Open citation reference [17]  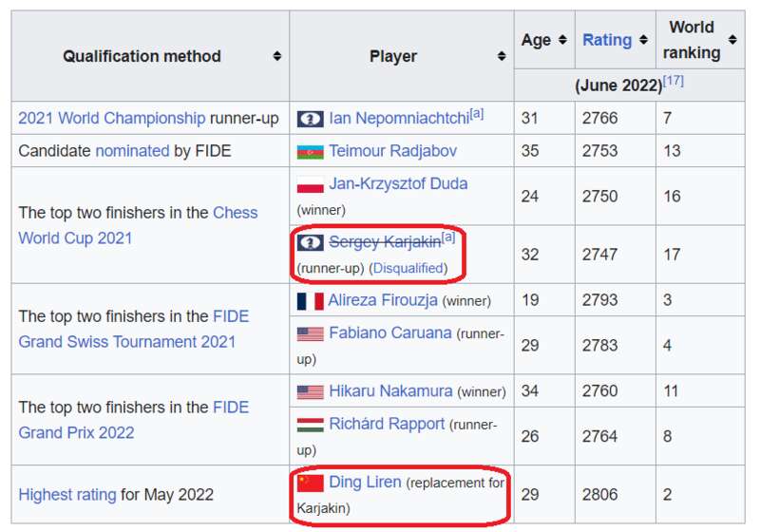[x=674, y=81]
